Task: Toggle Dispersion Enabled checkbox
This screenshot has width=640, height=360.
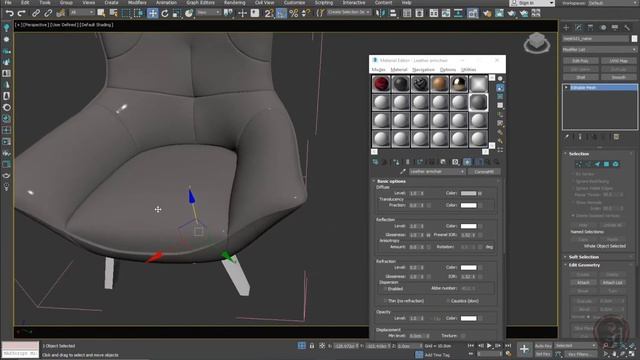Action: 385,289
